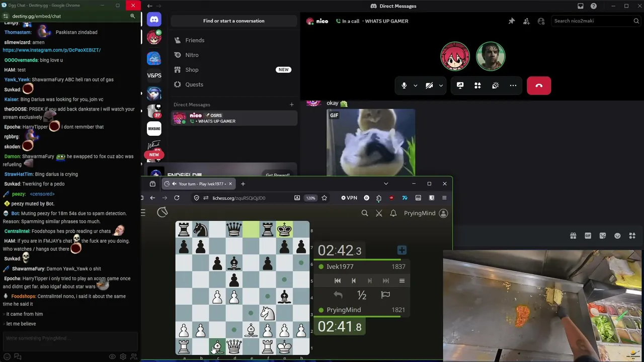Open the Instagram link in Dgg chat
The image size is (644, 362).
52,50
